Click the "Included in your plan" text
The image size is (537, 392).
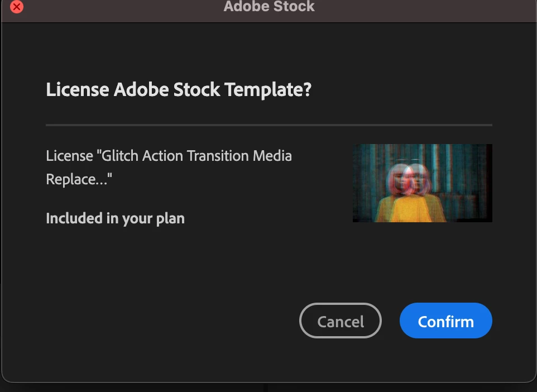click(x=115, y=218)
